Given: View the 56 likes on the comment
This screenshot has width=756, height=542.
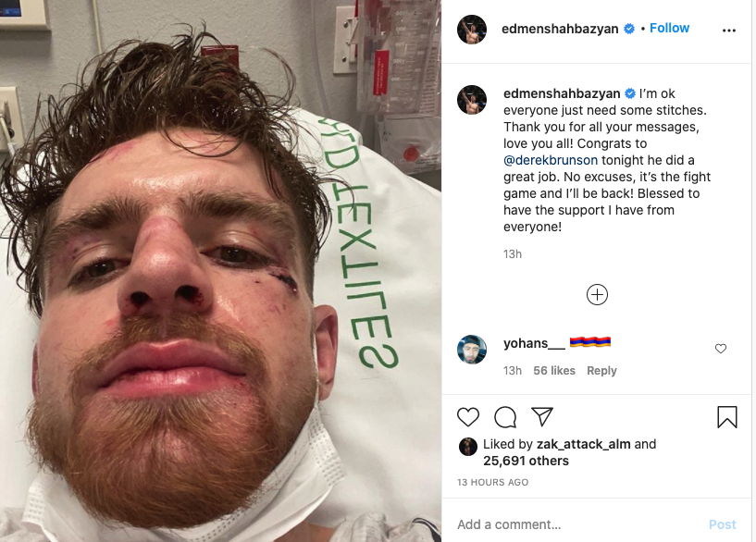Looking at the screenshot, I should tap(554, 371).
